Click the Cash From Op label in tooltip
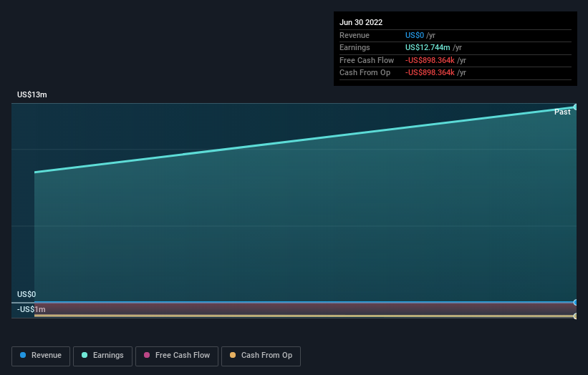588x375 pixels. (365, 73)
